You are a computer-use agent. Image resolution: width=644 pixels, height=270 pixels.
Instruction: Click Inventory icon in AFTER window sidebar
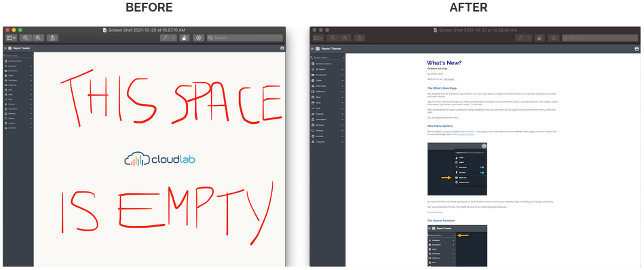pos(313,136)
